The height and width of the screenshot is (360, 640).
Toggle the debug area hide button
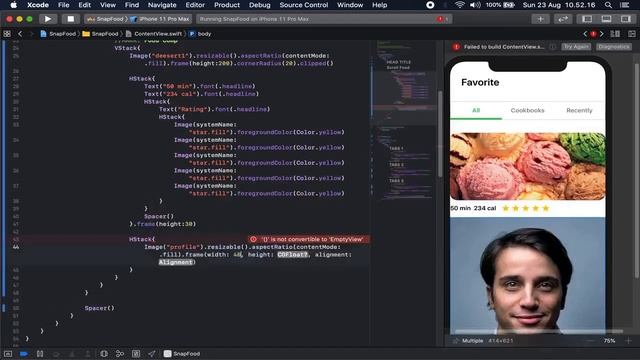tap(8, 354)
